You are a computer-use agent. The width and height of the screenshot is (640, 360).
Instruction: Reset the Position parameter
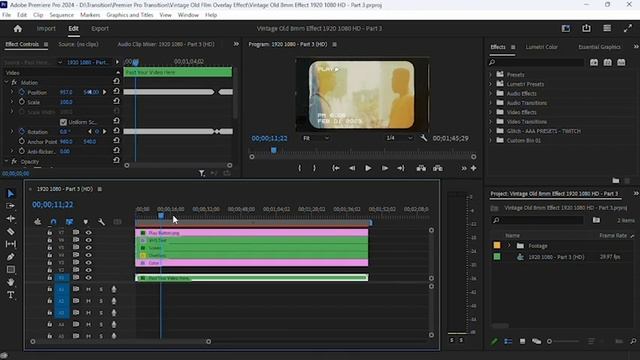coord(116,91)
